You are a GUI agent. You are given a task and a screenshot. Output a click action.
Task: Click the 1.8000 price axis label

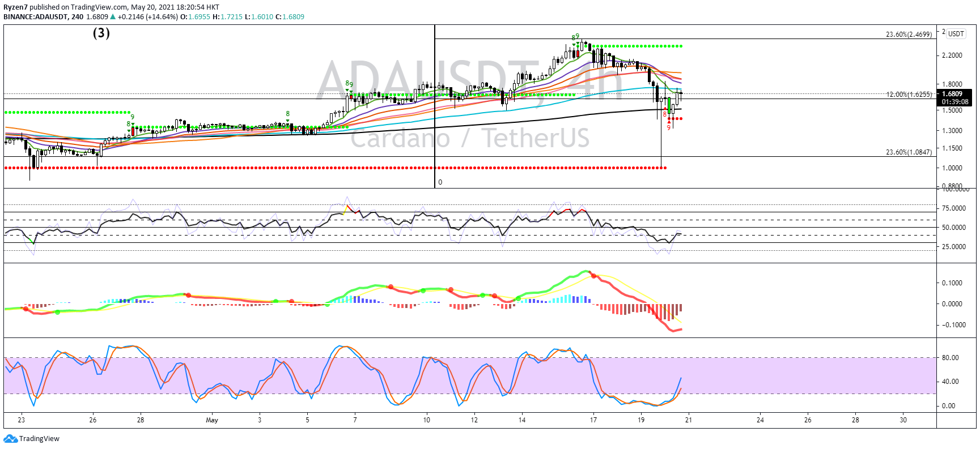(x=952, y=84)
